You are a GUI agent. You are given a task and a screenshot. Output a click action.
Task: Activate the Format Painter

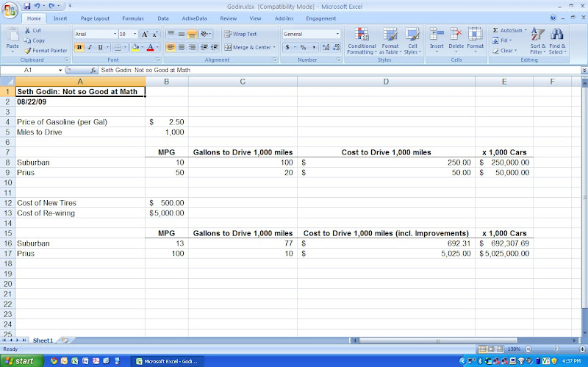click(x=46, y=50)
